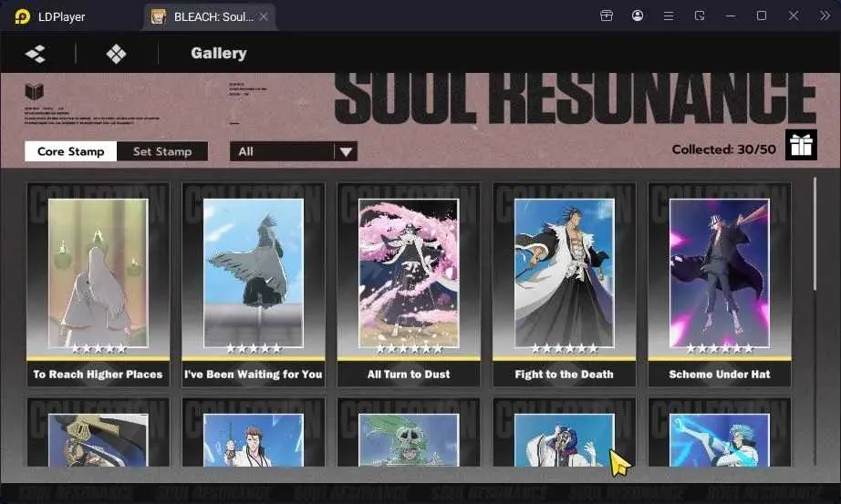This screenshot has width=841, height=504.
Task: Click the gallery vertical scrollbar
Action: click(x=815, y=234)
